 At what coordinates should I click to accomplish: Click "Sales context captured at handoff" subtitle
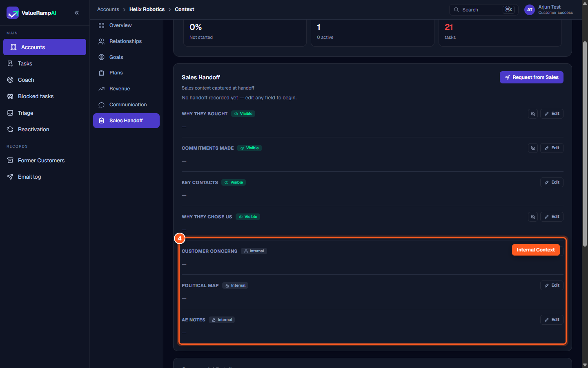tap(218, 88)
